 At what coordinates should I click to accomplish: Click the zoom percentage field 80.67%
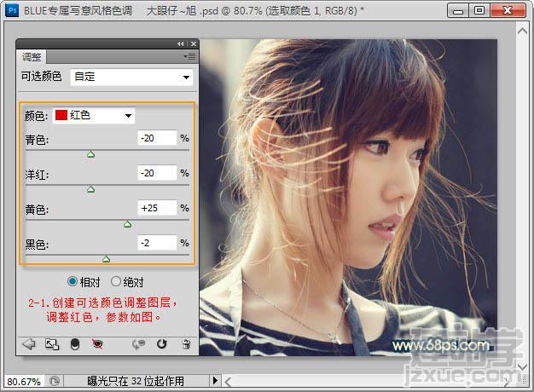pyautogui.click(x=24, y=382)
